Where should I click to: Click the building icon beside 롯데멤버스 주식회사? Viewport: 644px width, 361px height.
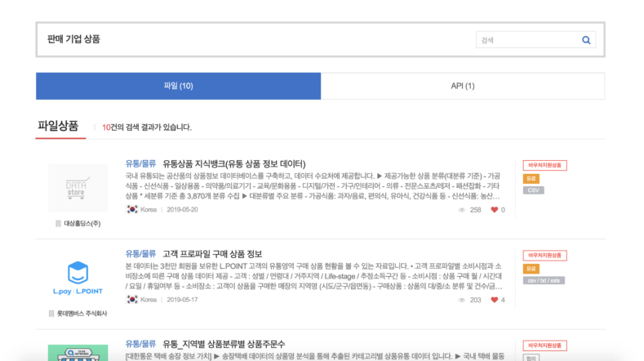(x=51, y=313)
